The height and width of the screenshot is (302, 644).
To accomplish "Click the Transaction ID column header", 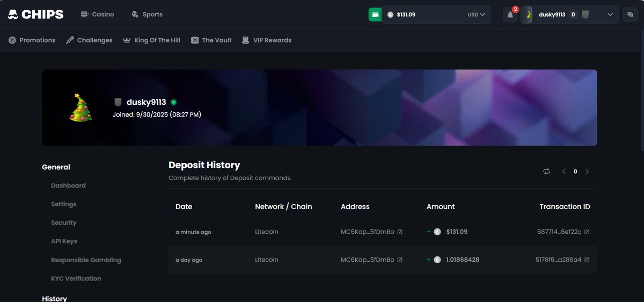I will coord(565,207).
